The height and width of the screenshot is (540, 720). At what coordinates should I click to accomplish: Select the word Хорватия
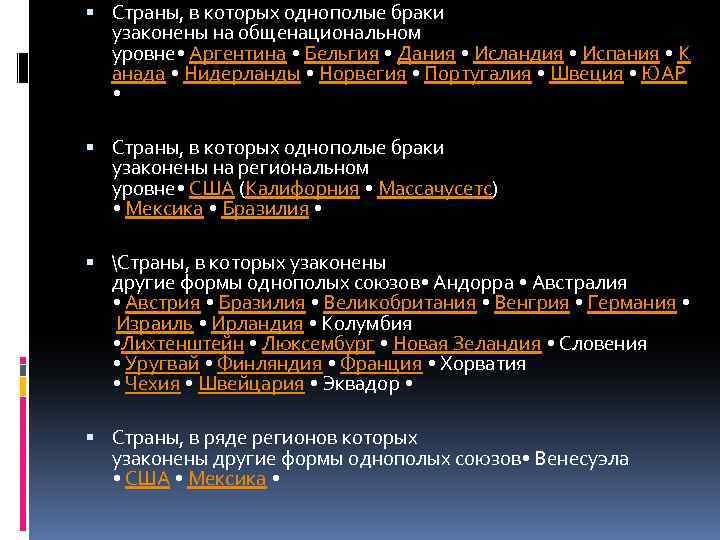(483, 364)
